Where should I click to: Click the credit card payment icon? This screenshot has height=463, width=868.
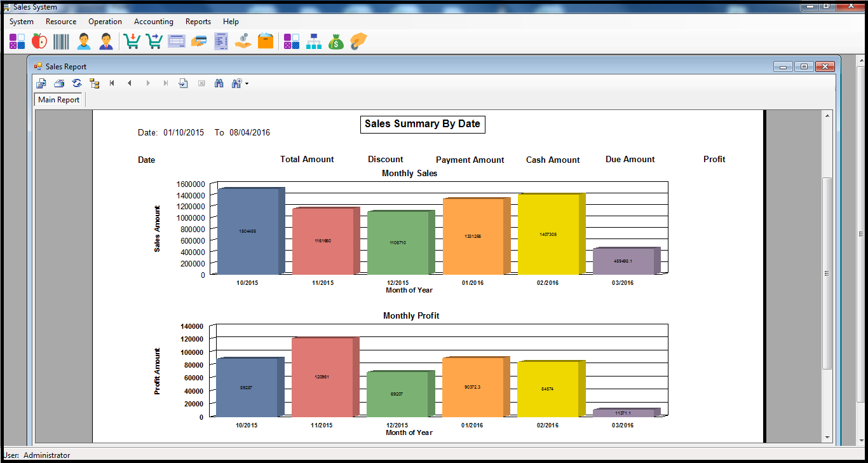199,42
